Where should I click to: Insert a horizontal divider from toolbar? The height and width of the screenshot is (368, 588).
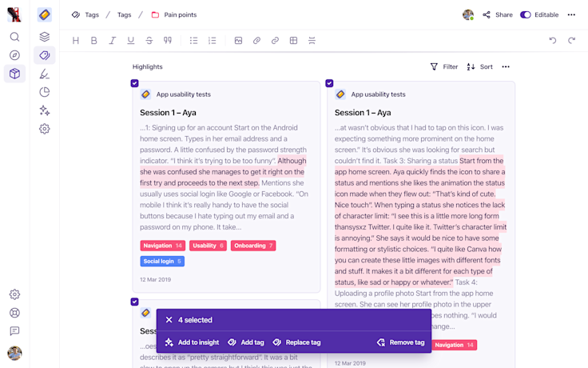pyautogui.click(x=312, y=41)
